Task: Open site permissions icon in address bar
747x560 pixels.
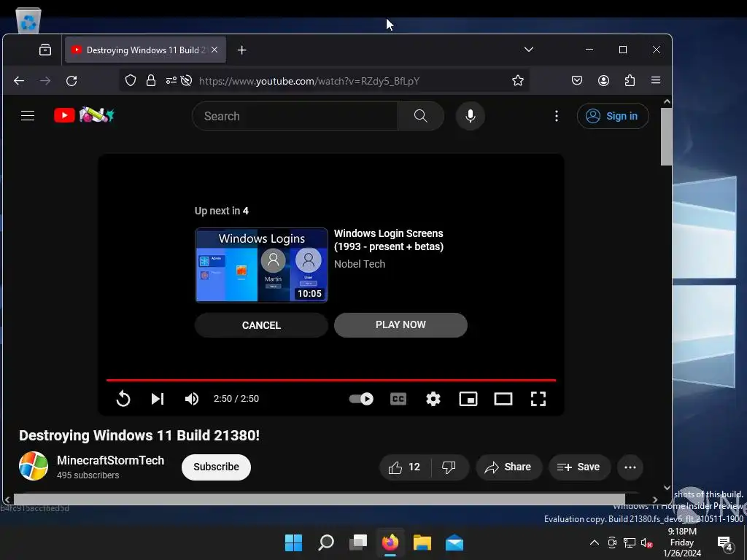Action: 171,80
